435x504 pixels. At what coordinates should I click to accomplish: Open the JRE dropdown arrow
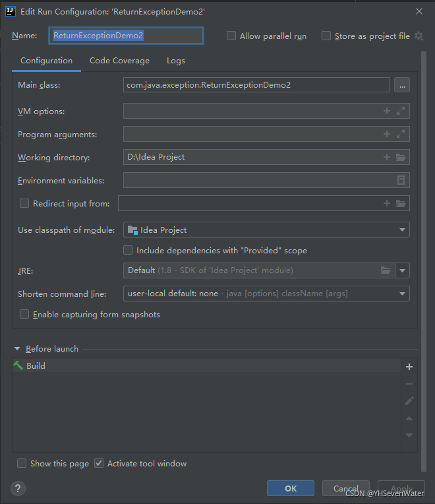tap(402, 270)
